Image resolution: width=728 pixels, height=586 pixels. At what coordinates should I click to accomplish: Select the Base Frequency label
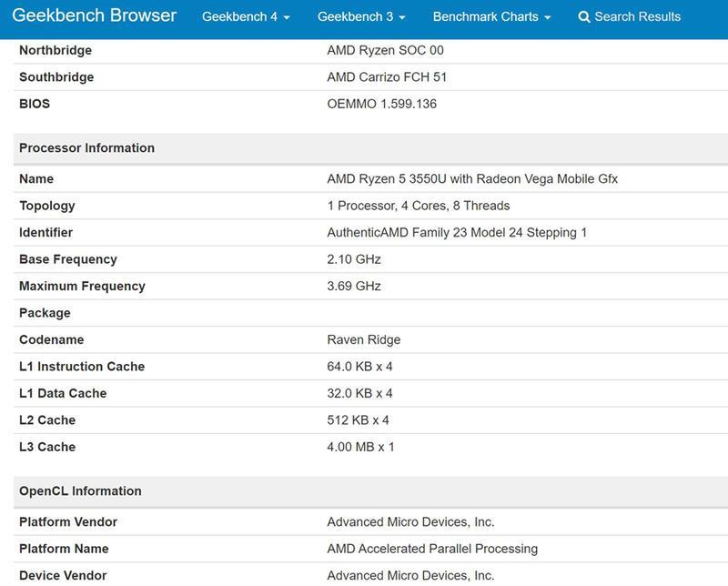[68, 259]
